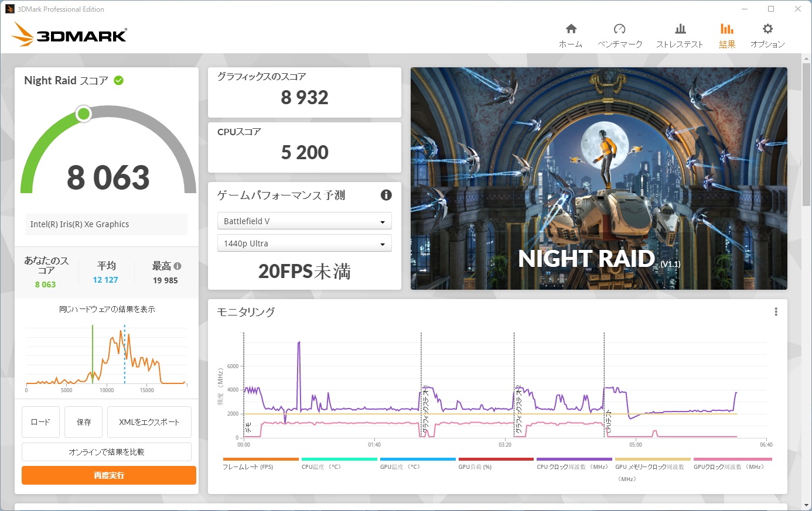Click the CPUテスト marker line in monitoring chart
Viewport: 812px width, 511px height.
(x=604, y=385)
